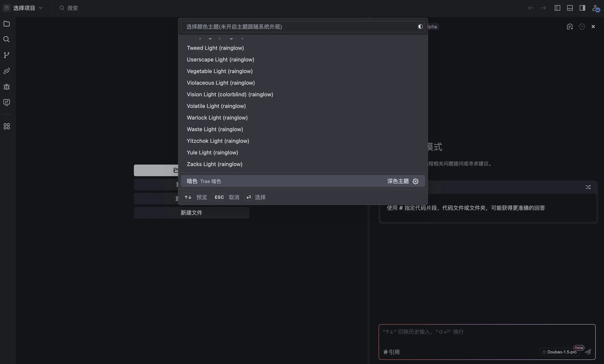Click the # 引用 reference button
The image size is (604, 364).
(391, 352)
